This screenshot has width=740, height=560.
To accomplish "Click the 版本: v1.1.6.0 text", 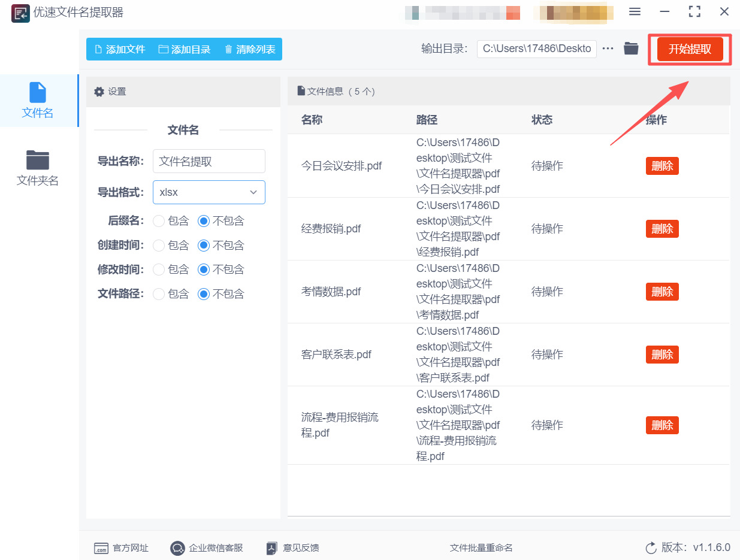I will [x=696, y=547].
